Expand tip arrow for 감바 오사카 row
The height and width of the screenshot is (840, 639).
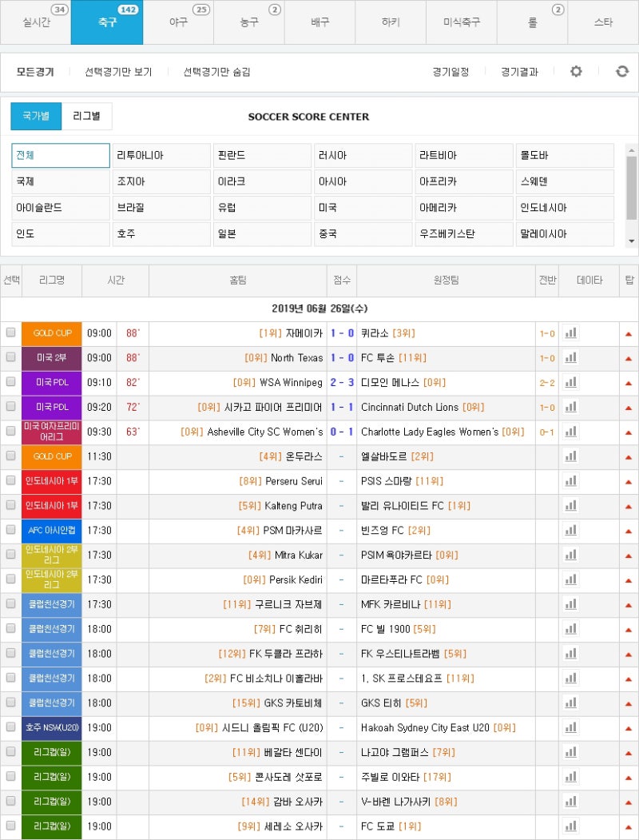[x=629, y=802]
